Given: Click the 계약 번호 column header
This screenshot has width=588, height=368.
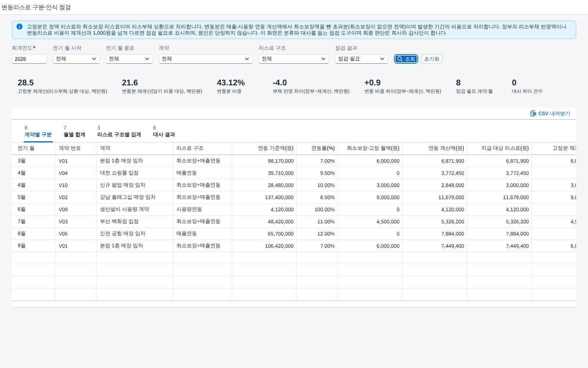Looking at the screenshot, I should coord(76,148).
